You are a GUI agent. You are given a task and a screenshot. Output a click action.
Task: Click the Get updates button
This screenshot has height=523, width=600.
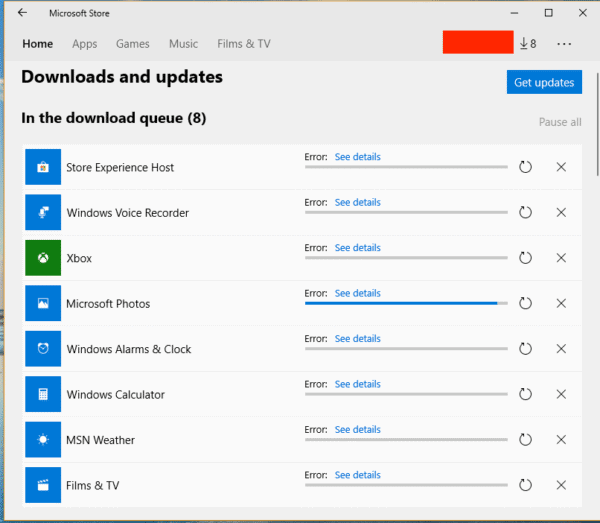tap(544, 82)
